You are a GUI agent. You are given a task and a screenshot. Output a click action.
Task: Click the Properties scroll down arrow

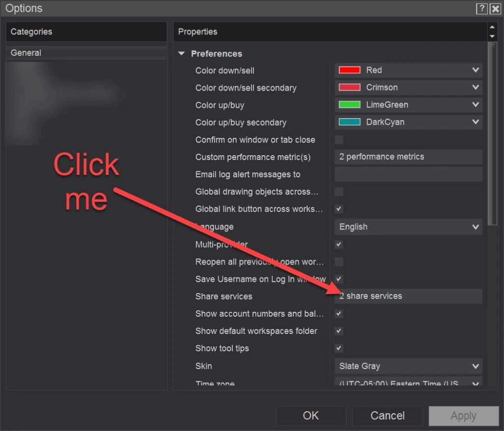tap(492, 36)
